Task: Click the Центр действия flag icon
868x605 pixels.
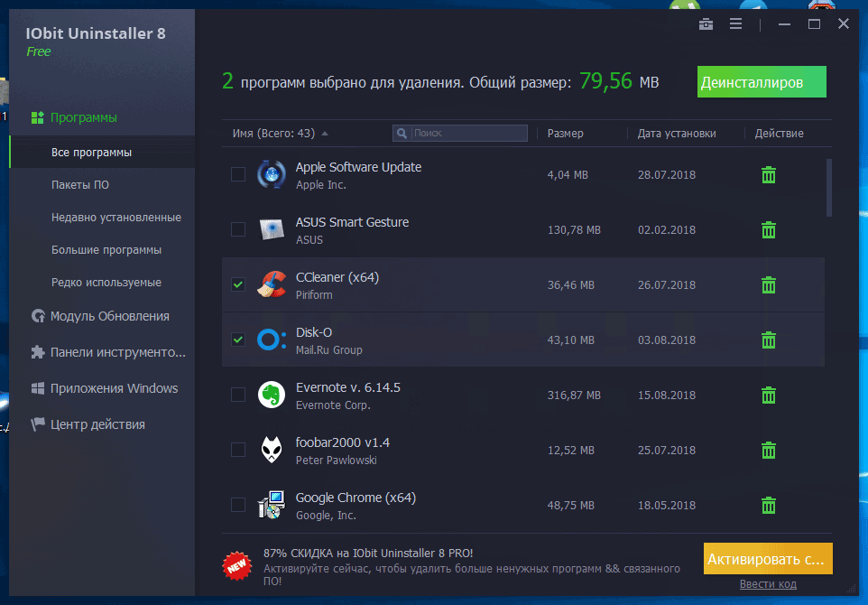Action: coord(38,424)
